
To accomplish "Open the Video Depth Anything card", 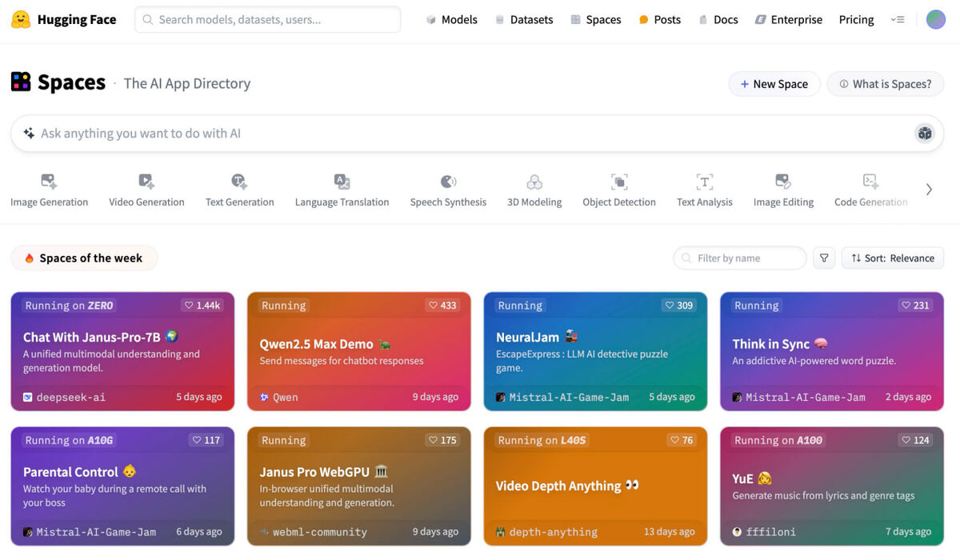I will (595, 486).
